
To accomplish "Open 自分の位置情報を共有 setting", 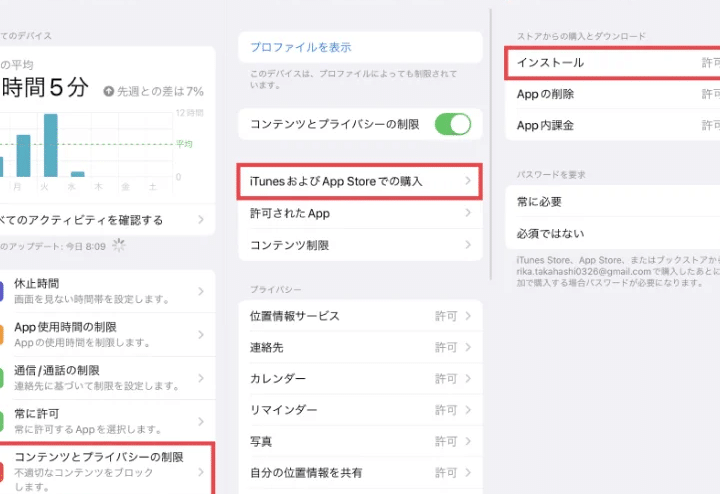I will (360, 472).
